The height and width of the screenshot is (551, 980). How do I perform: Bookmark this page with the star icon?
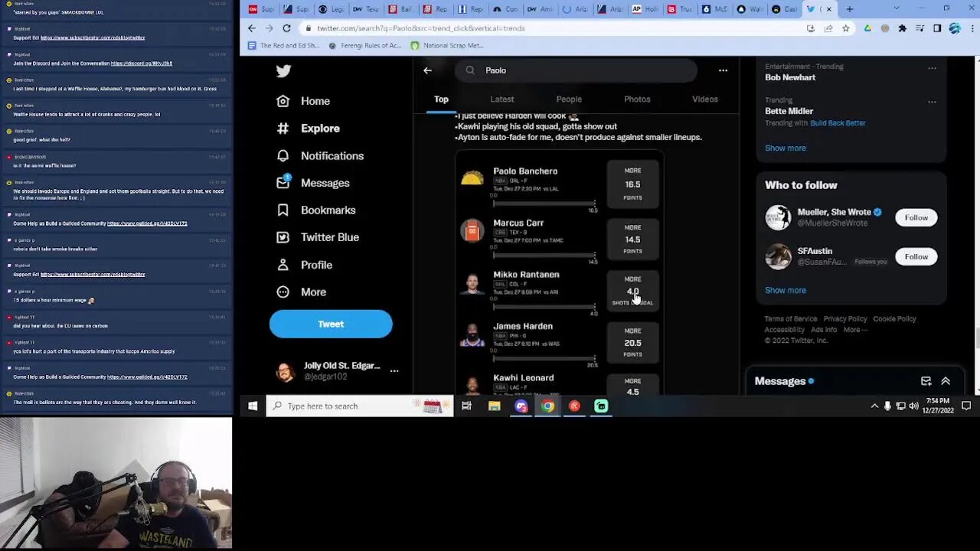[845, 28]
